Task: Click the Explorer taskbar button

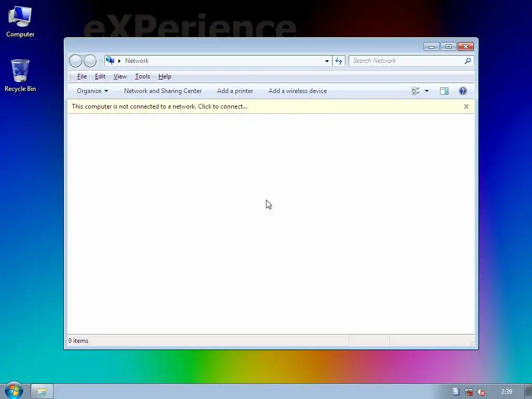Action: tap(42, 392)
